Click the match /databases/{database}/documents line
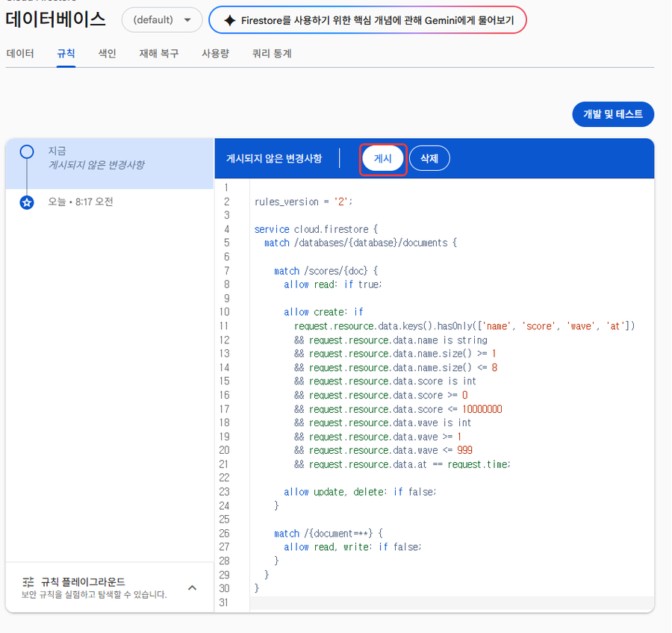 click(361, 243)
